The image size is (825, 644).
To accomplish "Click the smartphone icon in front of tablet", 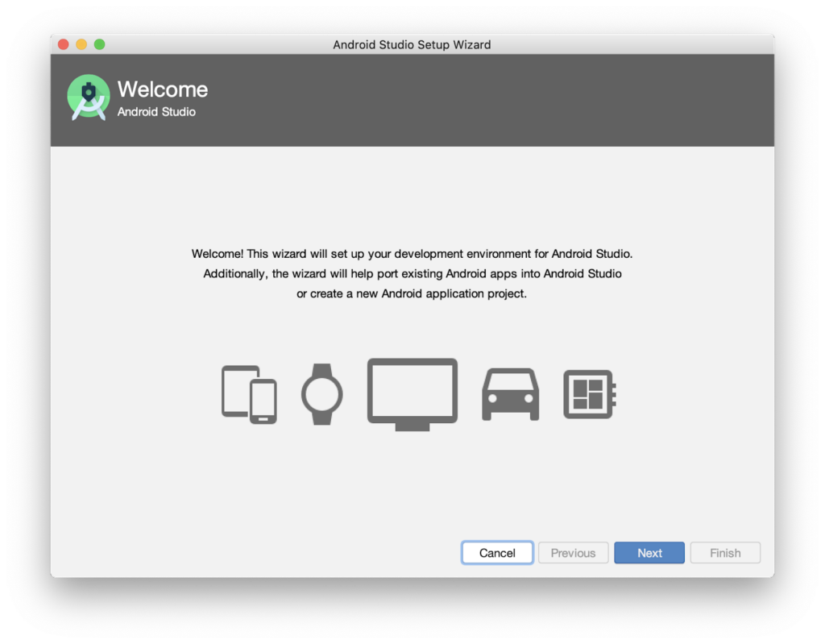I will 263,401.
